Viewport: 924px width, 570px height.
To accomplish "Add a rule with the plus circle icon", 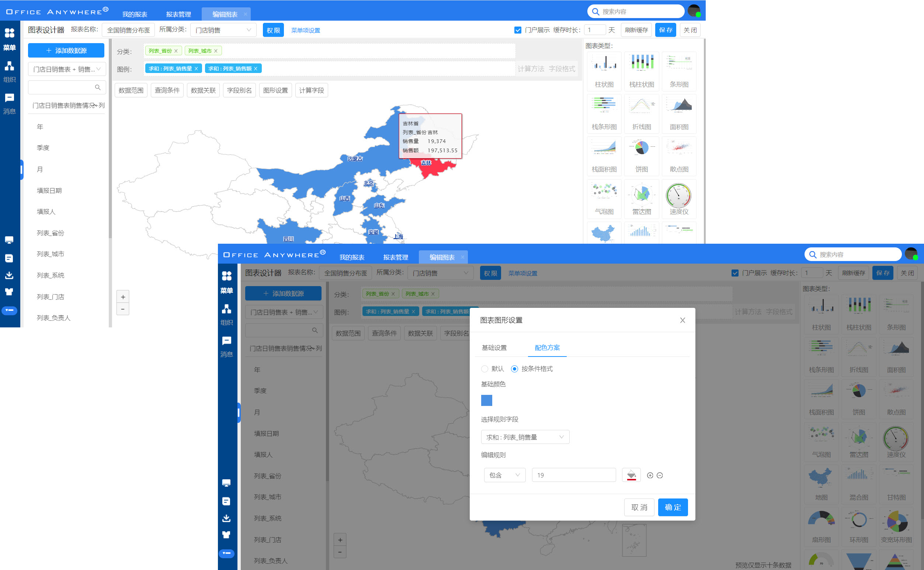I will (650, 475).
